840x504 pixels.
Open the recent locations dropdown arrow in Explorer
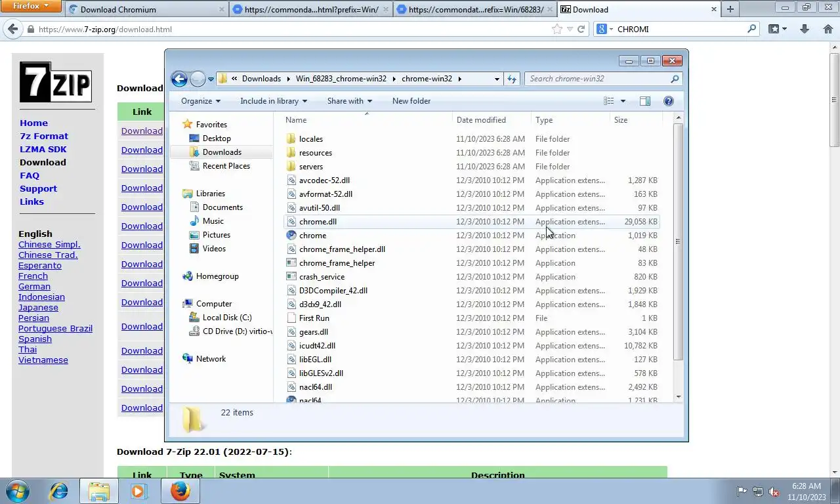(x=211, y=79)
